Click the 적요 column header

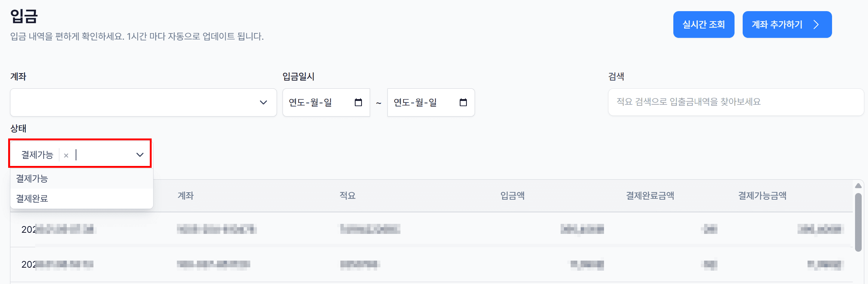tap(347, 196)
